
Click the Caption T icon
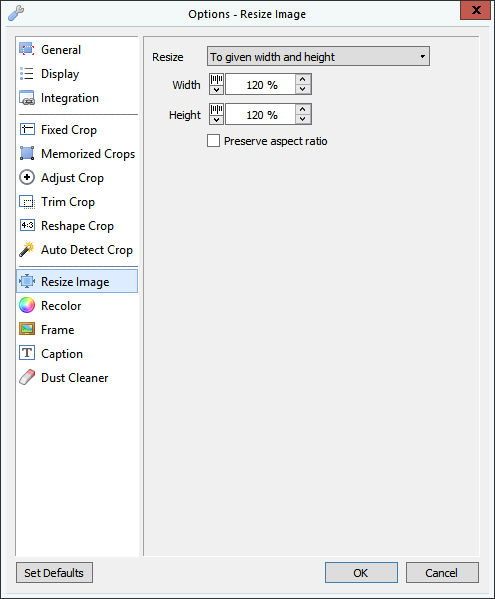tap(27, 353)
